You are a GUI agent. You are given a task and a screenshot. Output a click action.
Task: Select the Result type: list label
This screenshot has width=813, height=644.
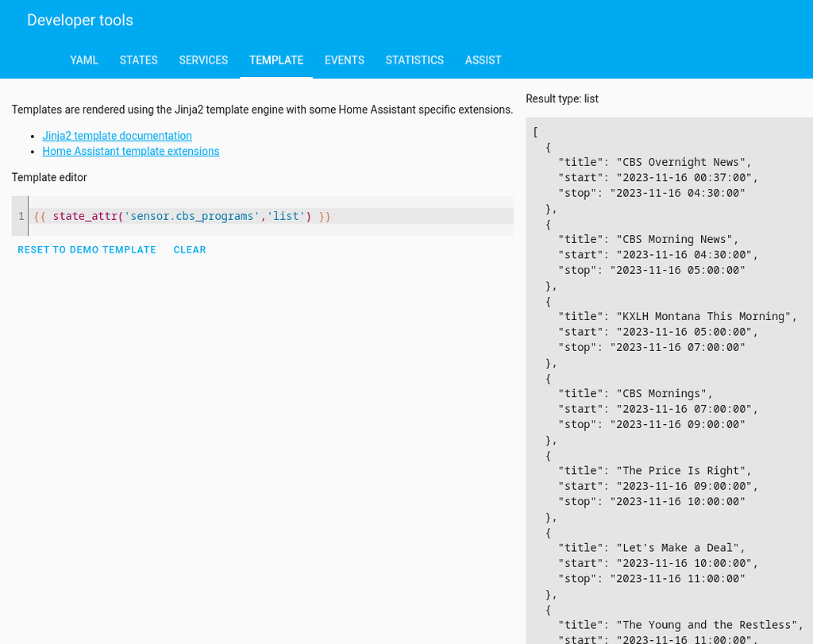point(562,98)
